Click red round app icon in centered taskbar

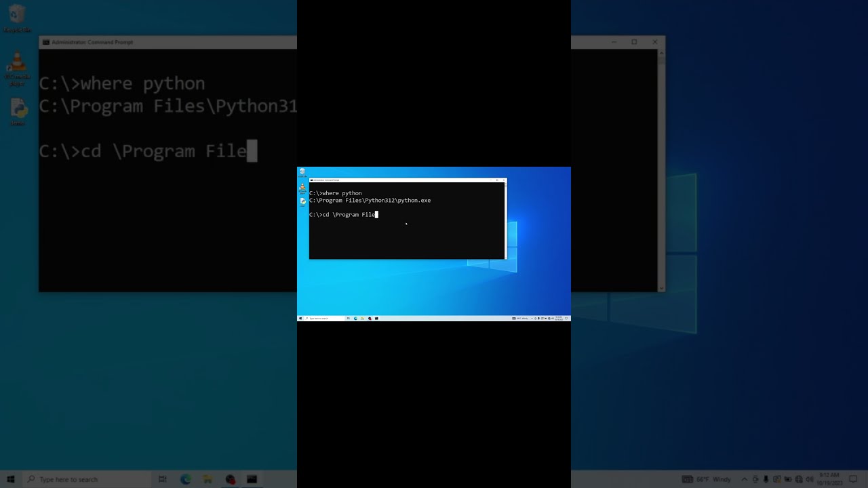pos(370,319)
